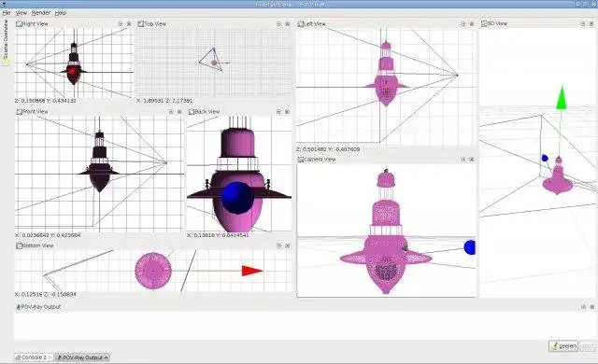Undock the 3D View panel

583,23
